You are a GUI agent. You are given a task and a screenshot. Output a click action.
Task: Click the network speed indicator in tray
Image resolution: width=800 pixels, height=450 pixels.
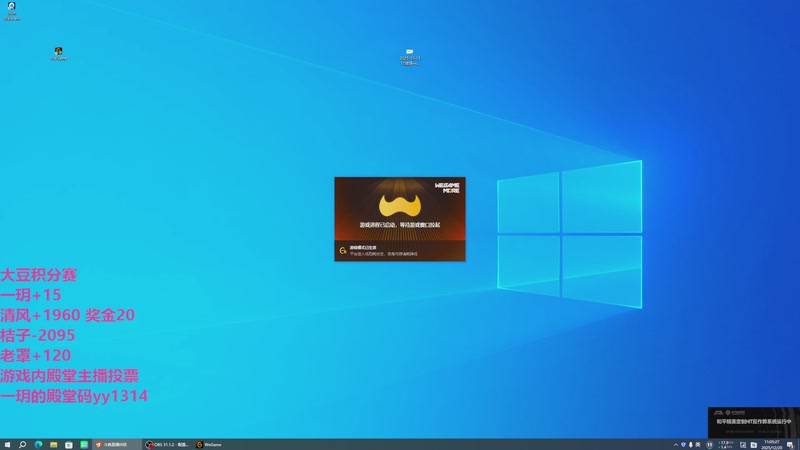pyautogui.click(x=726, y=445)
